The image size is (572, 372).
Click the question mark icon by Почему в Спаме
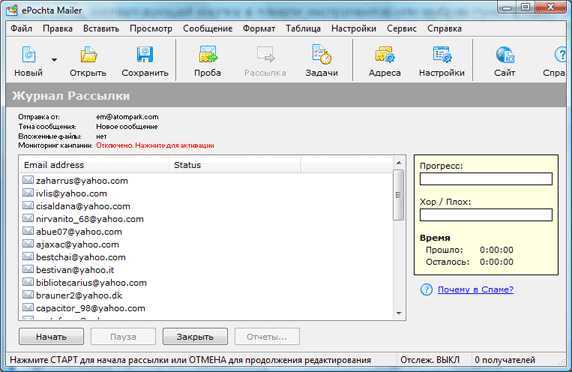click(x=426, y=290)
